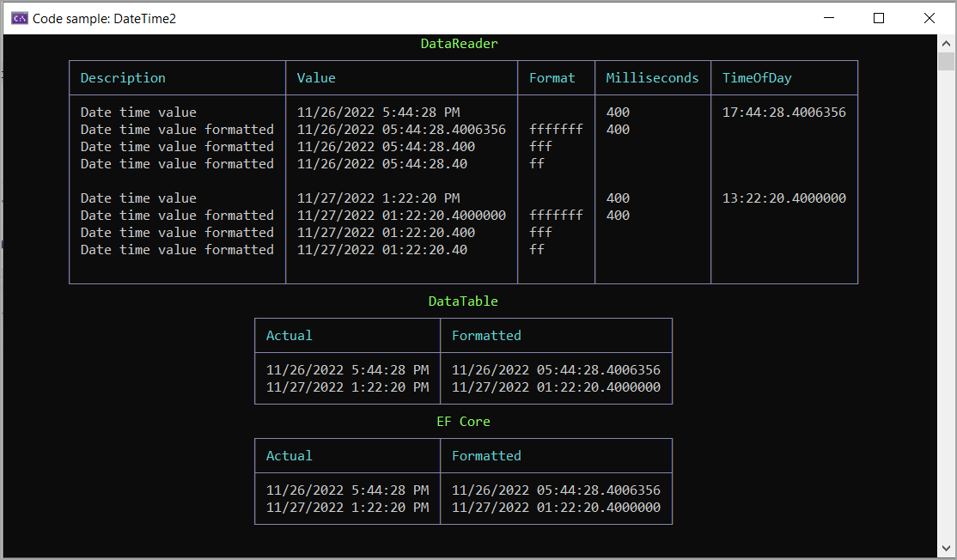957x560 pixels.
Task: Click value '11/27/2022 01:22:20.40'
Action: [x=382, y=249]
